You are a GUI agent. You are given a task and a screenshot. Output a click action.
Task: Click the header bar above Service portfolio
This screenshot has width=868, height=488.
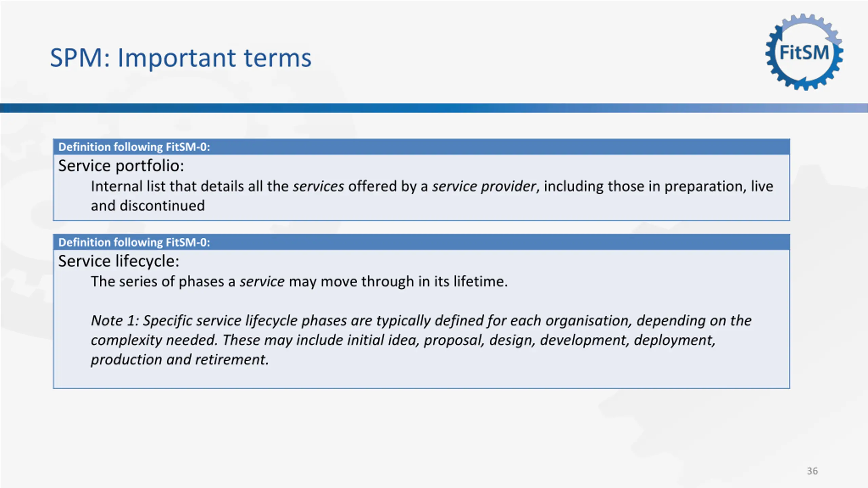pos(421,147)
